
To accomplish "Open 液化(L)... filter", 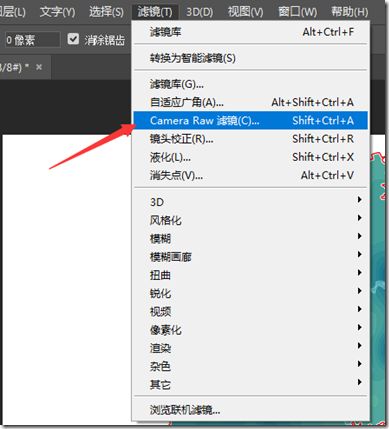I will coord(251,157).
